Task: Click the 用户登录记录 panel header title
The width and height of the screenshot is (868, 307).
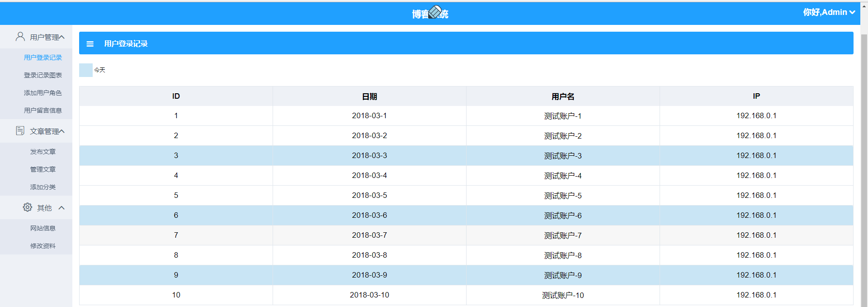Action: pos(126,43)
